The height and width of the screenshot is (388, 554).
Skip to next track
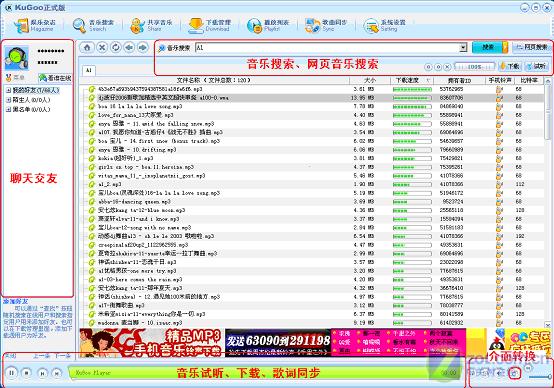tap(57, 372)
